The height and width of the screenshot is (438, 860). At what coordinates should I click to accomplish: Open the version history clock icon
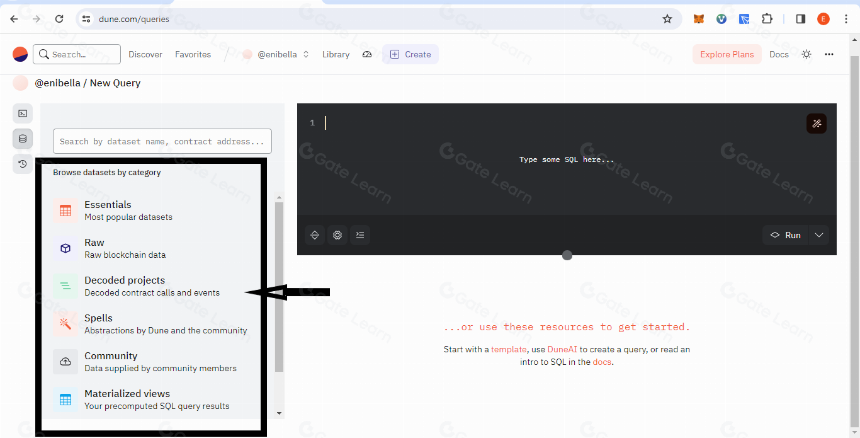[x=22, y=164]
